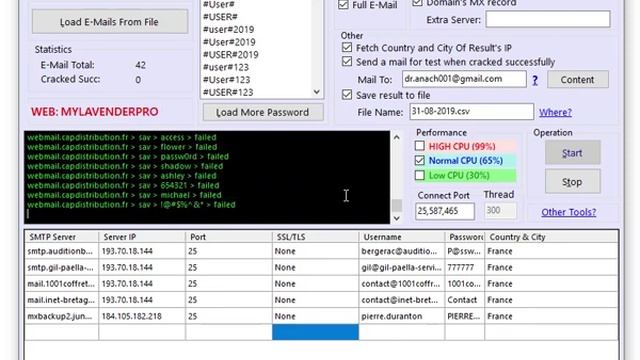The height and width of the screenshot is (360, 640).
Task: Open the Where? file location link
Action: [x=555, y=112]
